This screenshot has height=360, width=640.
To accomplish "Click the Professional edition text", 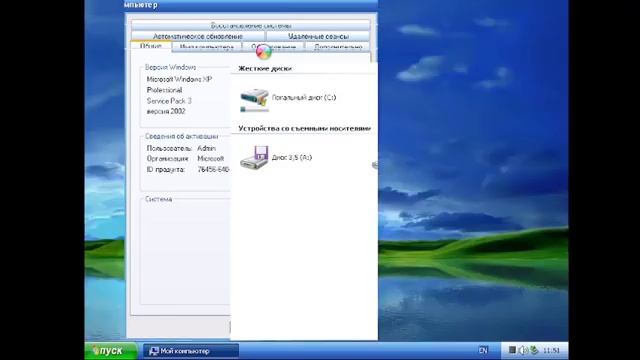I will pos(164,90).
